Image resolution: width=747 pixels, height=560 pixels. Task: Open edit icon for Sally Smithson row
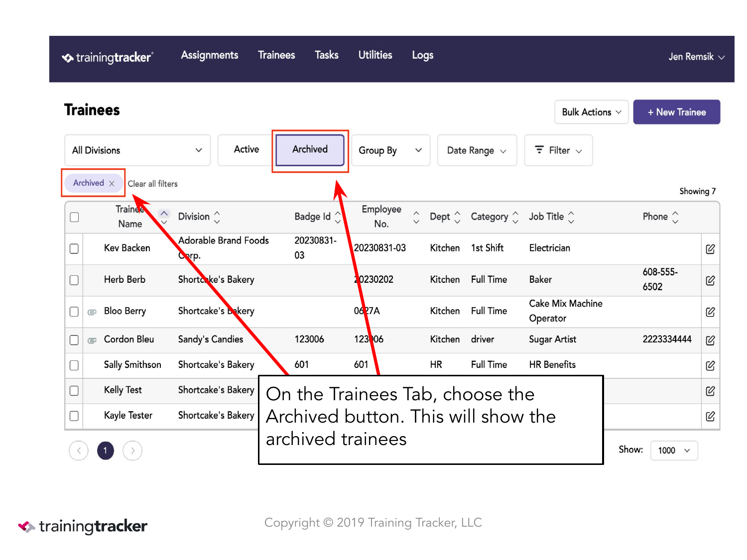pos(710,365)
